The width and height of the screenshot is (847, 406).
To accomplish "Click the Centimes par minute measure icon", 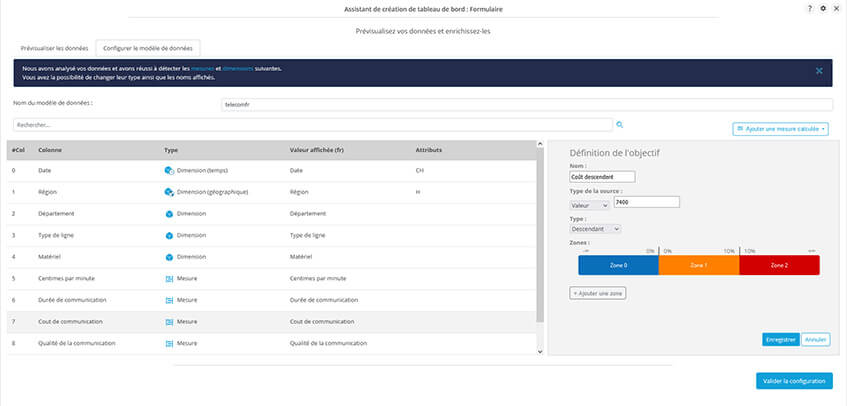I will click(x=169, y=277).
